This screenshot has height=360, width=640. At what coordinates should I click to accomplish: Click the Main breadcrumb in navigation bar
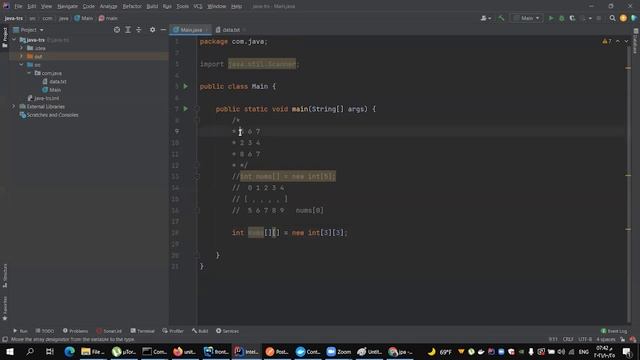pos(84,18)
